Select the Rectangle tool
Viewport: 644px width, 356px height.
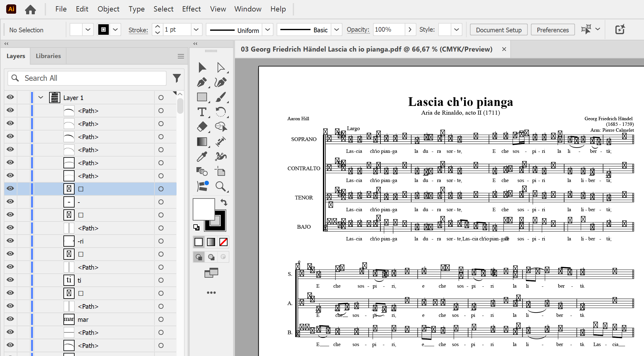(x=202, y=97)
